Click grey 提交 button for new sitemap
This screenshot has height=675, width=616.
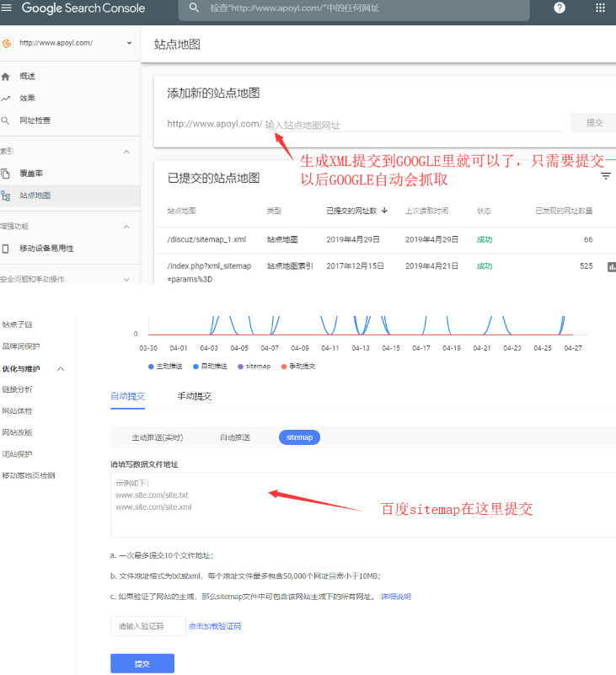[594, 123]
